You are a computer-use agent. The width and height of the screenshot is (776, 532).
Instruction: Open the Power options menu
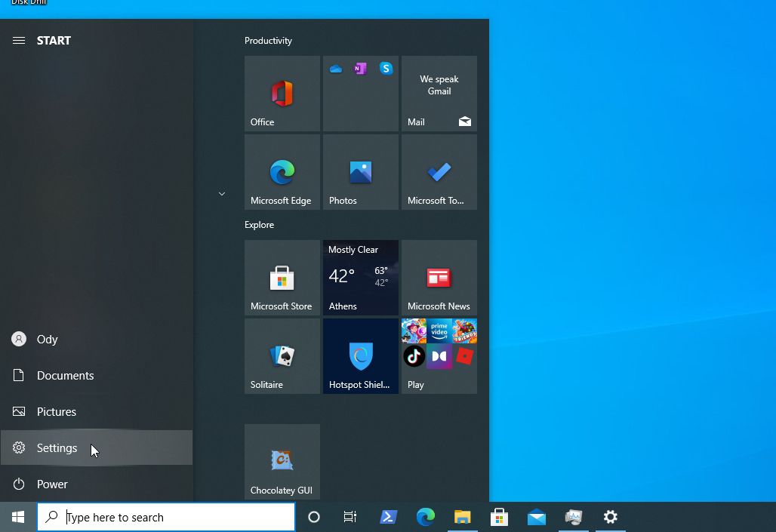(97, 484)
